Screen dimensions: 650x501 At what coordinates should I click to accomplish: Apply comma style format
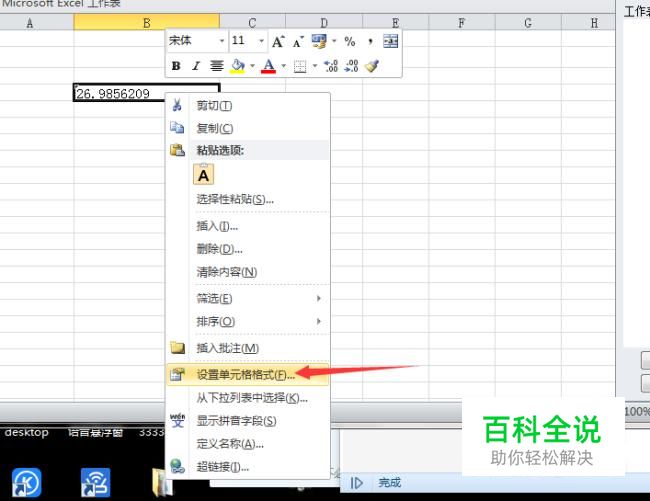click(x=370, y=41)
